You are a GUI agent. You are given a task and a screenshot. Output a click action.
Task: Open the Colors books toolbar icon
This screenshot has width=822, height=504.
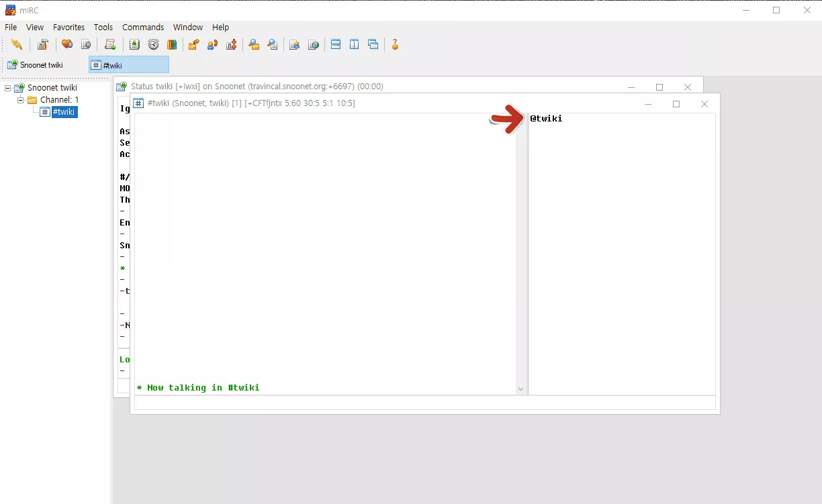pyautogui.click(x=172, y=45)
